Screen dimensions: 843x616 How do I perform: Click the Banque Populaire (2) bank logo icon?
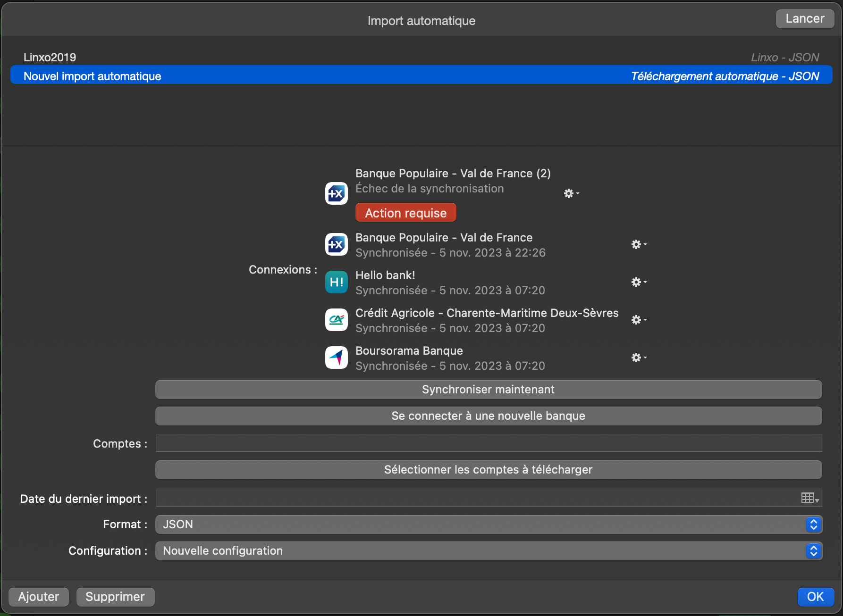click(336, 193)
